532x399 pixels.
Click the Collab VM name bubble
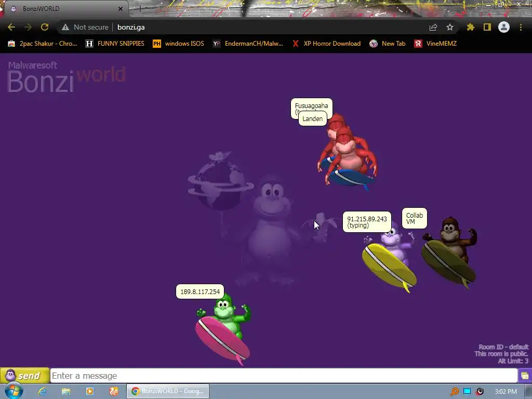pyautogui.click(x=414, y=218)
